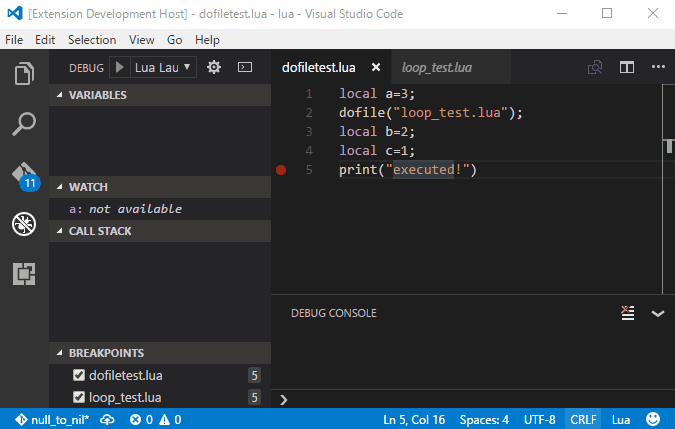This screenshot has width=675, height=429.
Task: Select the loop_test.lua breakpoint entry
Action: (160, 397)
